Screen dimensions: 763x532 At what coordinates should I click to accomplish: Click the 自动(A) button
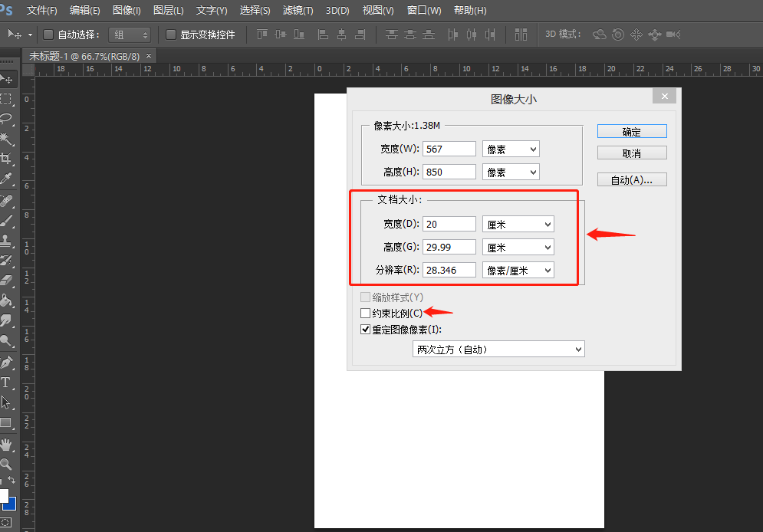(x=632, y=179)
